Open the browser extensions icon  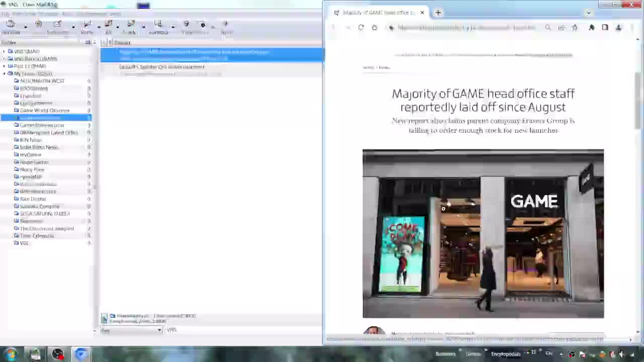coord(592,28)
